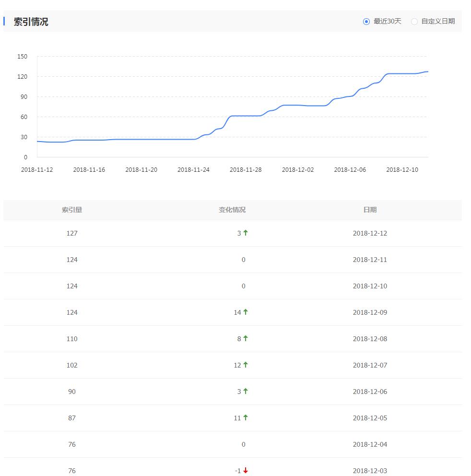Select the 最近30天 radio button
The height and width of the screenshot is (476, 471).
366,22
